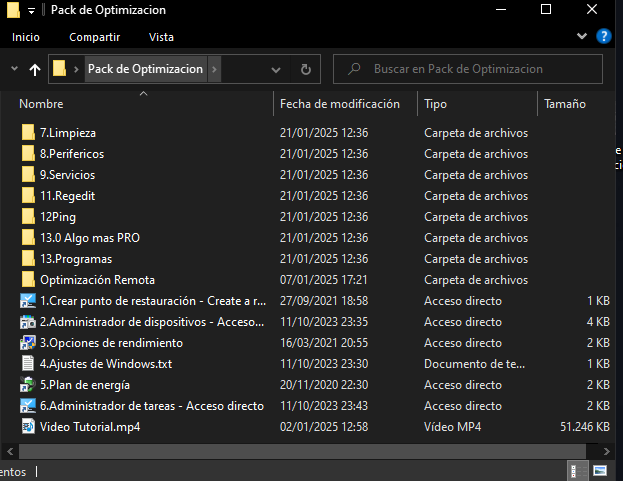Screen dimensions: 623x481
Task: Click the date '07/01/2025 17:21'
Action: pos(324,280)
